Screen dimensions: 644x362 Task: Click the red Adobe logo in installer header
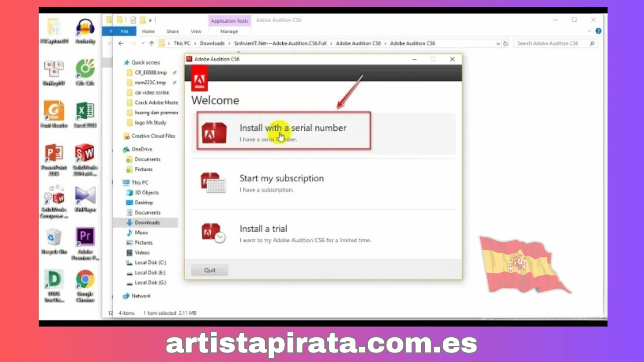point(199,79)
